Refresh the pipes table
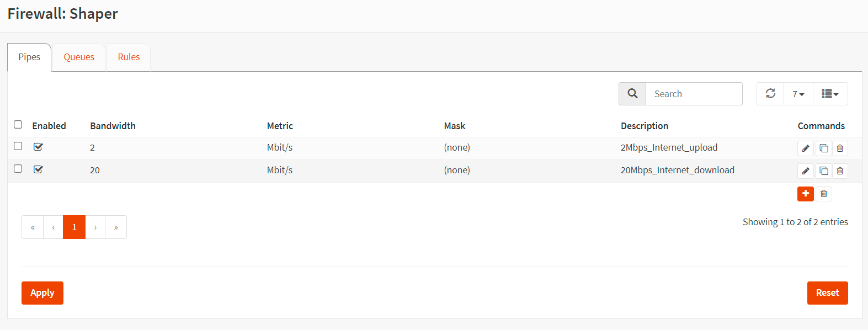 (770, 94)
